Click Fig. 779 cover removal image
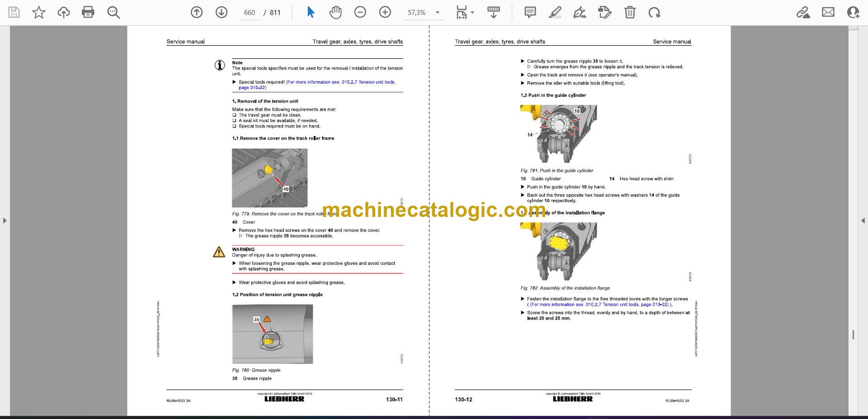This screenshot has height=419, width=868. click(270, 178)
